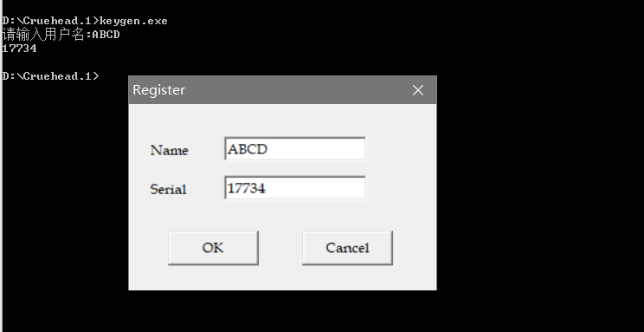Screen dimensions: 644x332
Task: Click the ABCD username typed in the console
Action: point(106,35)
